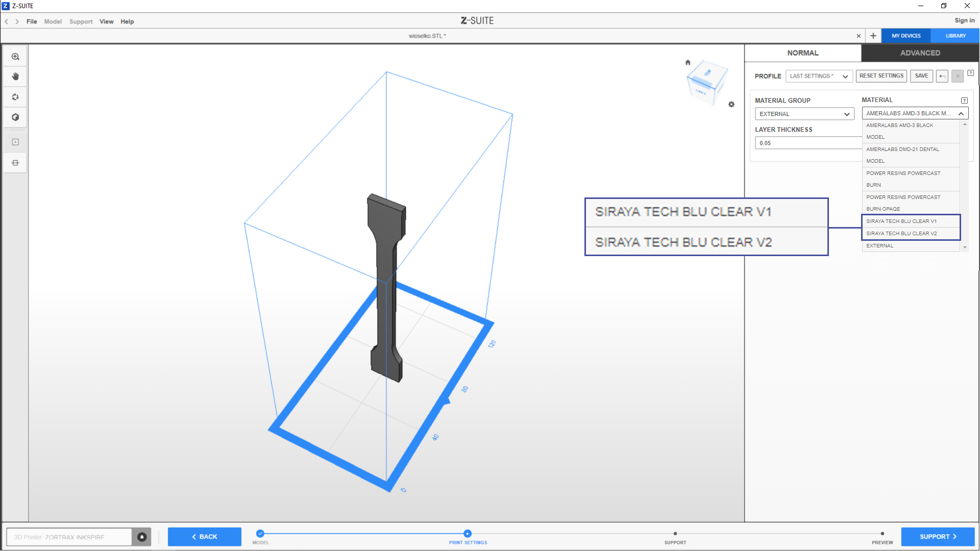Proceed with the blue SUPPORT button

pos(938,537)
